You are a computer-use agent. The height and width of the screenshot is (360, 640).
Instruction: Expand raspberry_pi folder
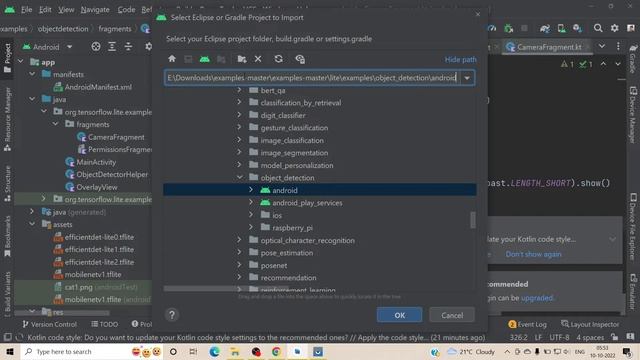251,227
